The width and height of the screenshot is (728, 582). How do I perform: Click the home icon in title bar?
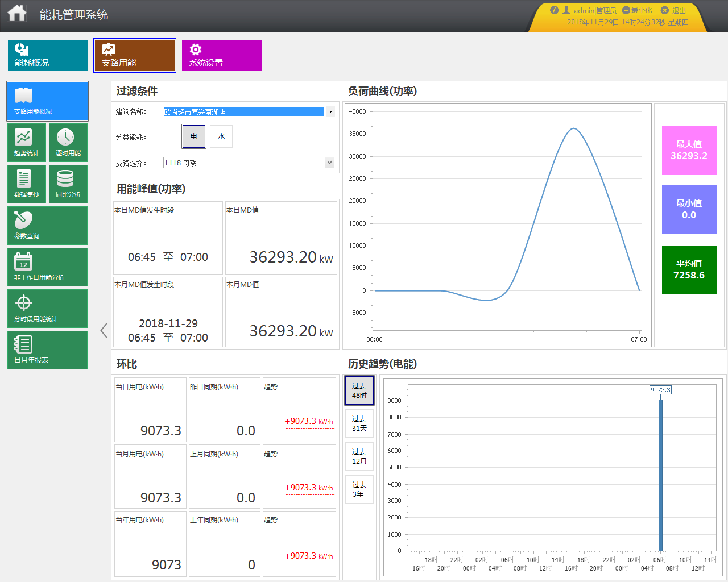[17, 14]
